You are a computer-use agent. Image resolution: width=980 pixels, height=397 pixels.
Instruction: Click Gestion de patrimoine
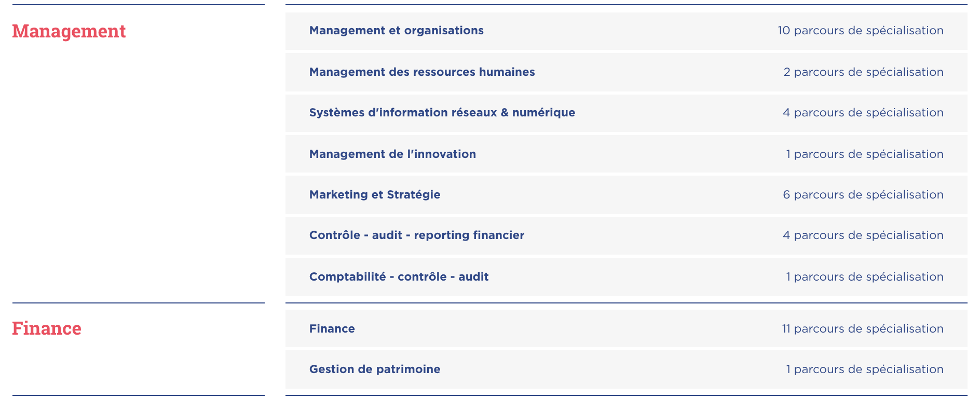pyautogui.click(x=374, y=369)
